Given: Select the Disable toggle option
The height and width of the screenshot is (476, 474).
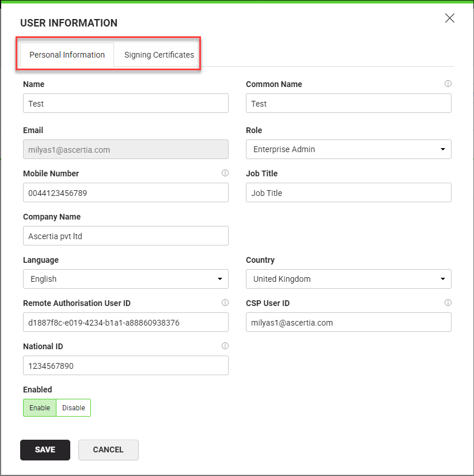Looking at the screenshot, I should [x=74, y=408].
